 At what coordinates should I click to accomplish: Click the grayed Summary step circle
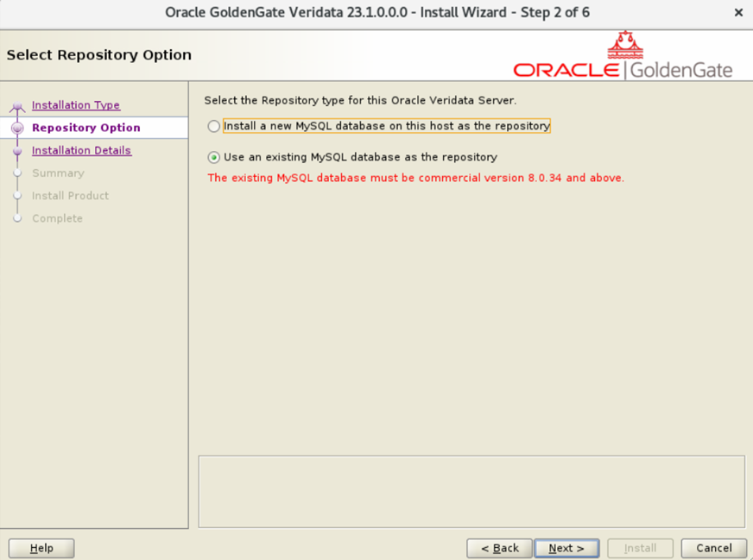click(18, 173)
